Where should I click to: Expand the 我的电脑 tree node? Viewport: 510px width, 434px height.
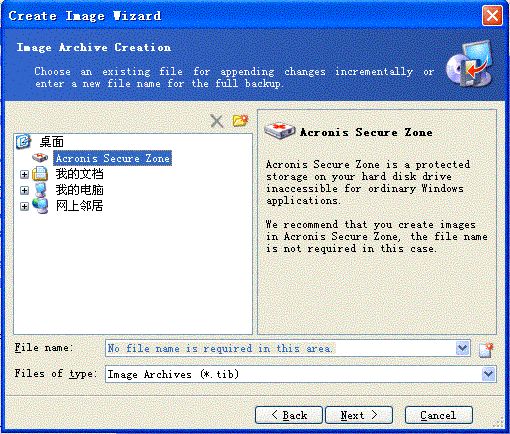[24, 190]
